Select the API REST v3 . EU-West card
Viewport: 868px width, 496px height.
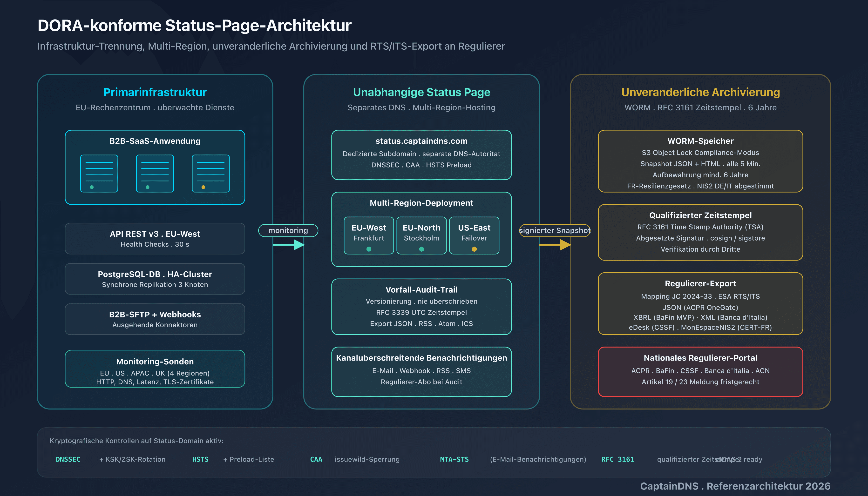155,238
